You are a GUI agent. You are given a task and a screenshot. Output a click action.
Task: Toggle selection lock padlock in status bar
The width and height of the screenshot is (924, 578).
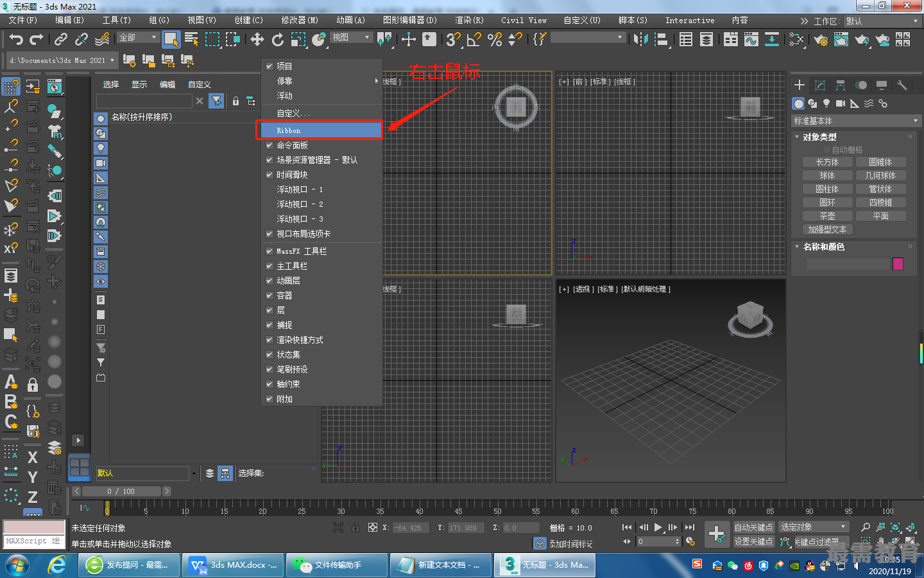[x=355, y=527]
